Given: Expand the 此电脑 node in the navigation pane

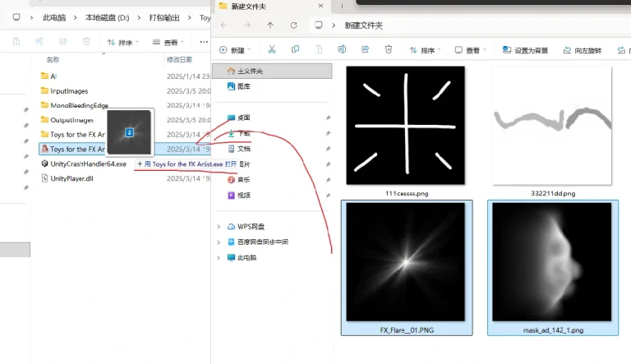Looking at the screenshot, I should (219, 257).
